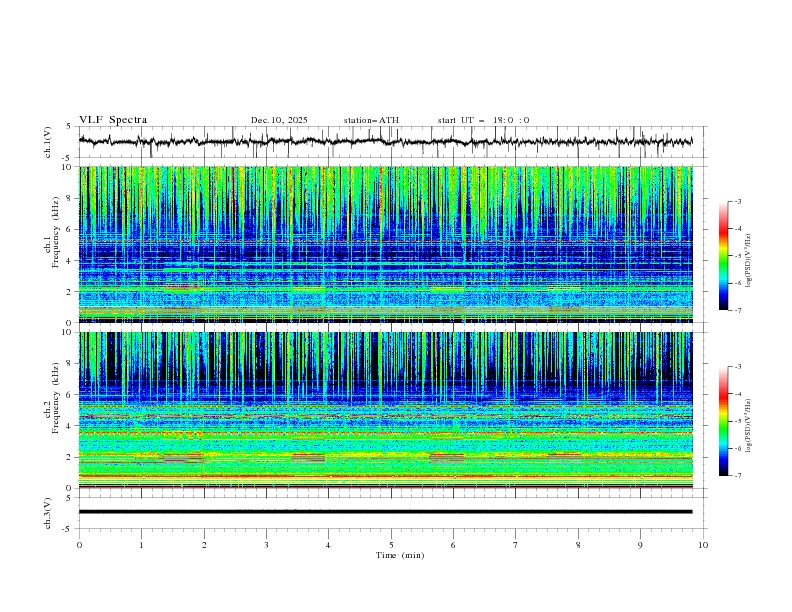Click the "5" tick on the time axis
Image resolution: width=792 pixels, height=612 pixels.
click(x=391, y=545)
